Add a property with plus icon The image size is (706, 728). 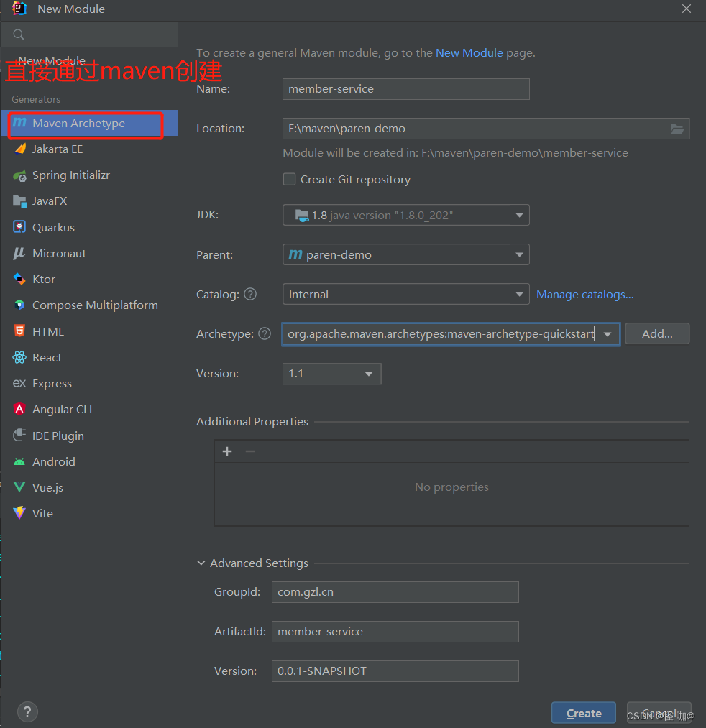[x=227, y=451]
